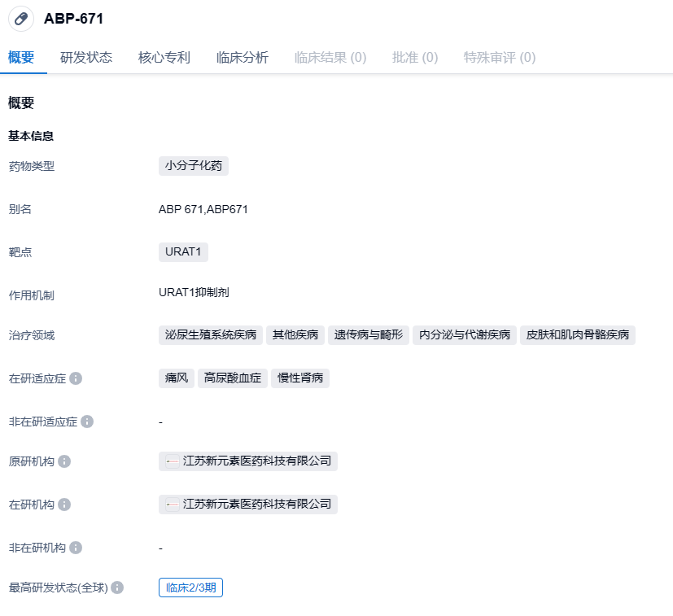The height and width of the screenshot is (616, 673).
Task: Click the pill drug icon beside ABP-671
Action: tap(21, 19)
